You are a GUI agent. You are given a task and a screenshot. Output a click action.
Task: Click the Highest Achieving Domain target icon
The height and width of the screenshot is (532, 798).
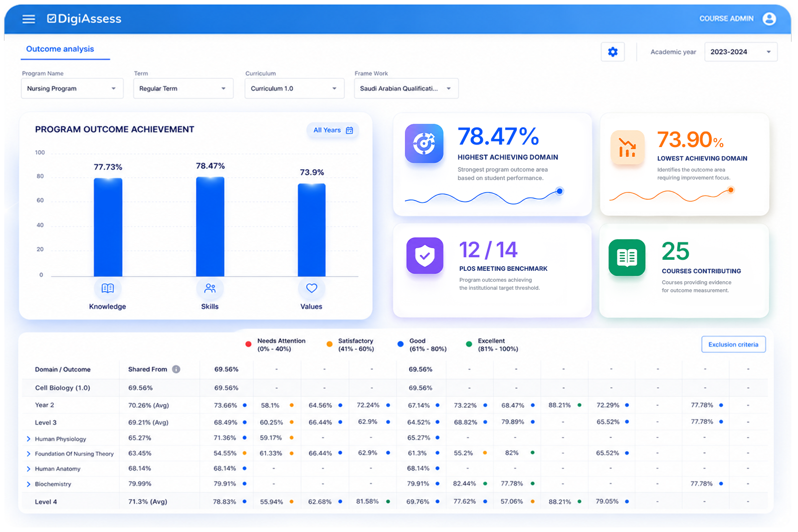424,144
